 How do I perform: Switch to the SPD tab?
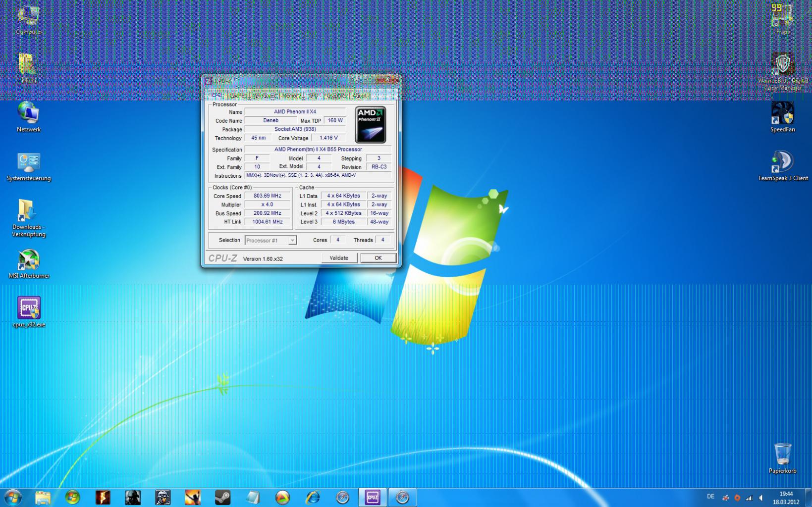[314, 96]
